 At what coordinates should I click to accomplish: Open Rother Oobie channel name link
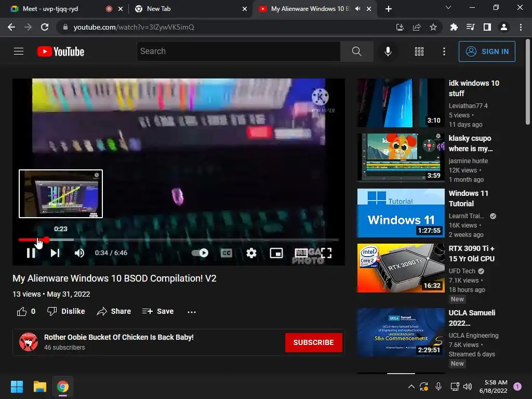119,337
